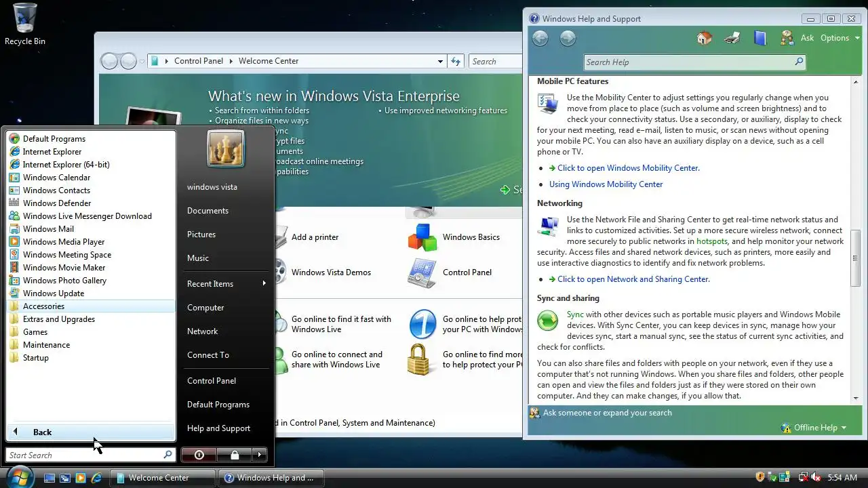Click Windows Vista Demos in Welcome Center
Viewport: 868px width, 488px height.
pyautogui.click(x=331, y=272)
